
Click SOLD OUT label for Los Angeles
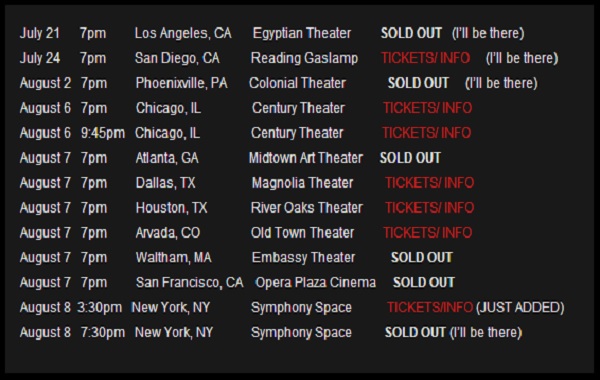click(411, 33)
